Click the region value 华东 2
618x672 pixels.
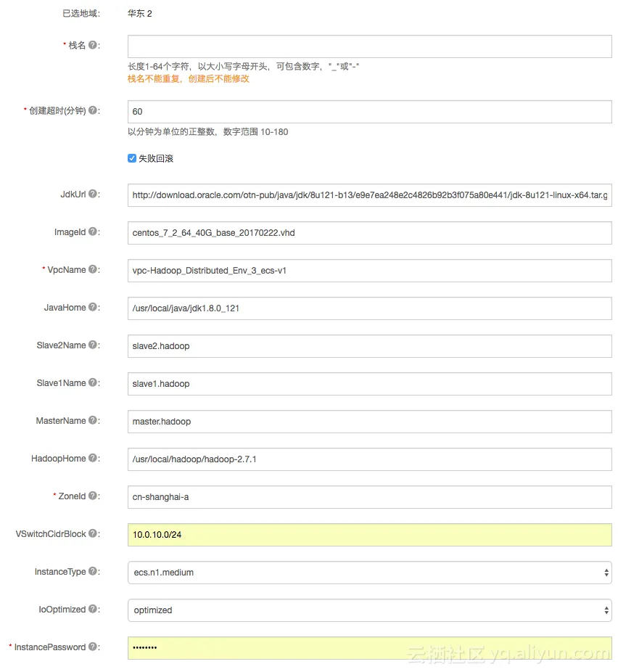(139, 13)
